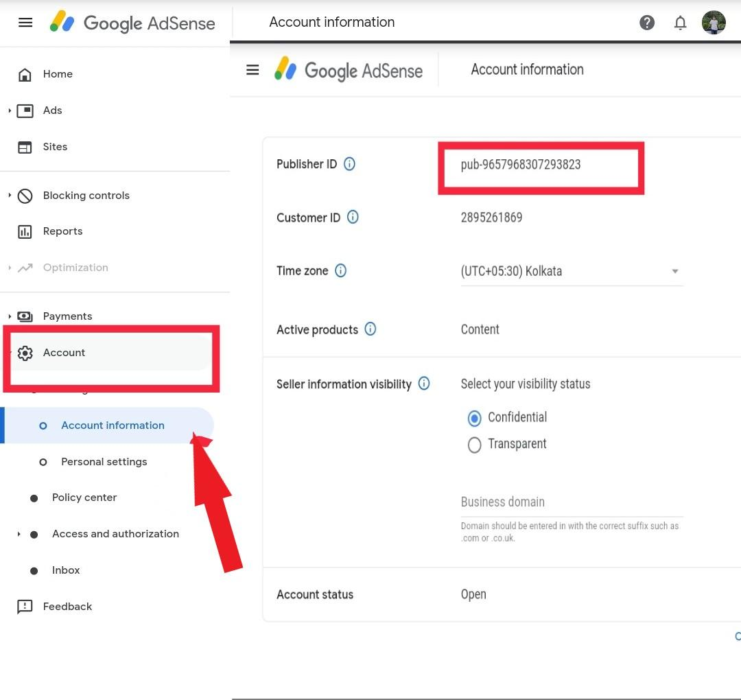Open Sites in the sidebar

[55, 147]
